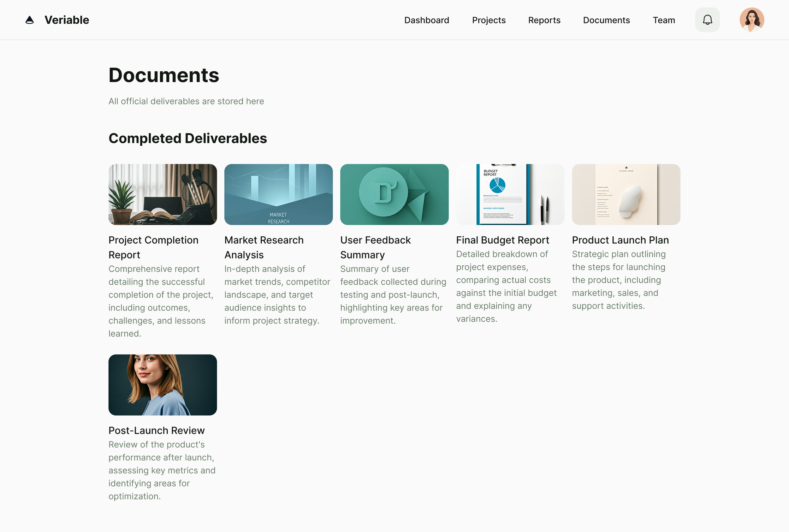Click the Veriable triangle logo icon

pyautogui.click(x=30, y=20)
